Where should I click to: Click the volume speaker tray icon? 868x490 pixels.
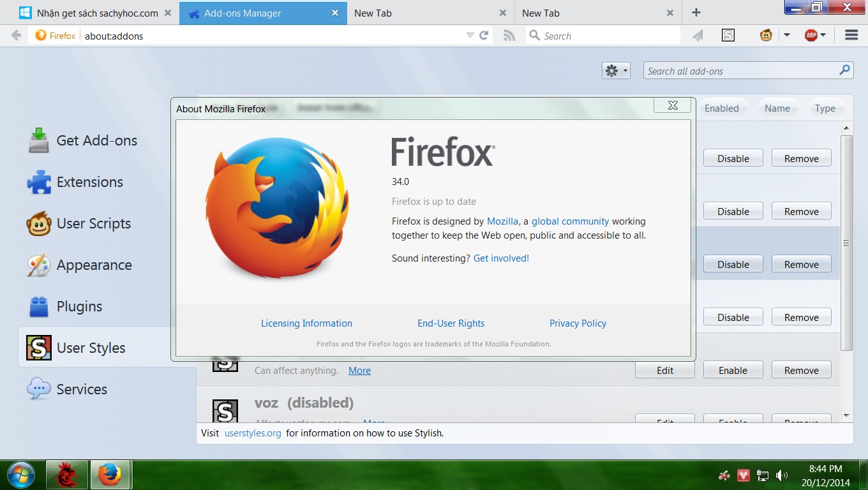coord(781,475)
